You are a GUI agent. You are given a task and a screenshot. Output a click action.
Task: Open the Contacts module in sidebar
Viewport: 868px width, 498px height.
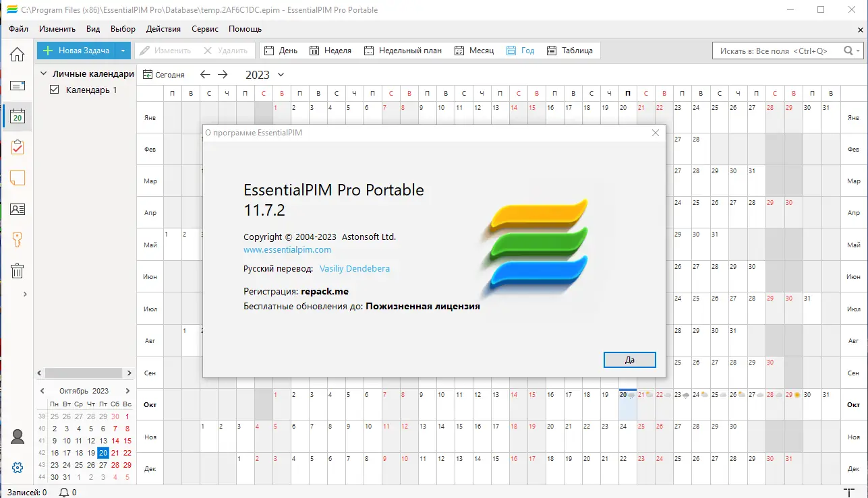point(18,209)
